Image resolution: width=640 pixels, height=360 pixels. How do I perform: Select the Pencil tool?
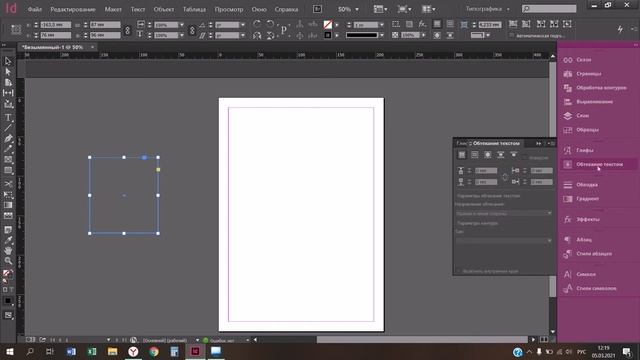pyautogui.click(x=8, y=149)
